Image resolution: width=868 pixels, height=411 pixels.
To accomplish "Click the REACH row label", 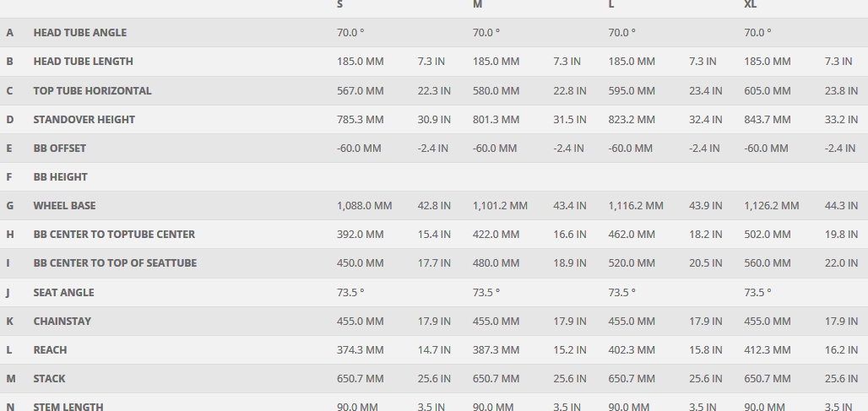I will point(50,350).
